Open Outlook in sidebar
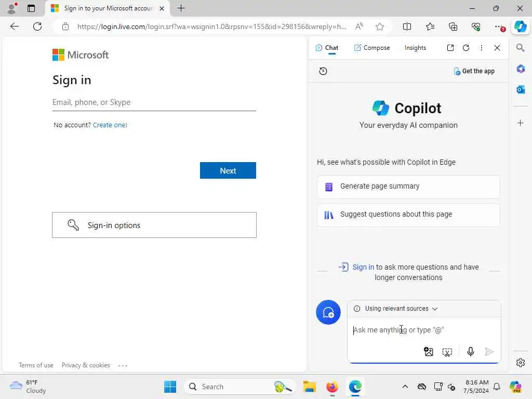 coord(521,89)
